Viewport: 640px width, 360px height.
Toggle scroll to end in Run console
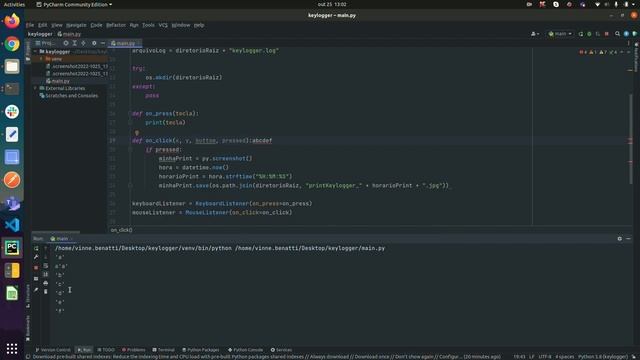[x=46, y=274]
